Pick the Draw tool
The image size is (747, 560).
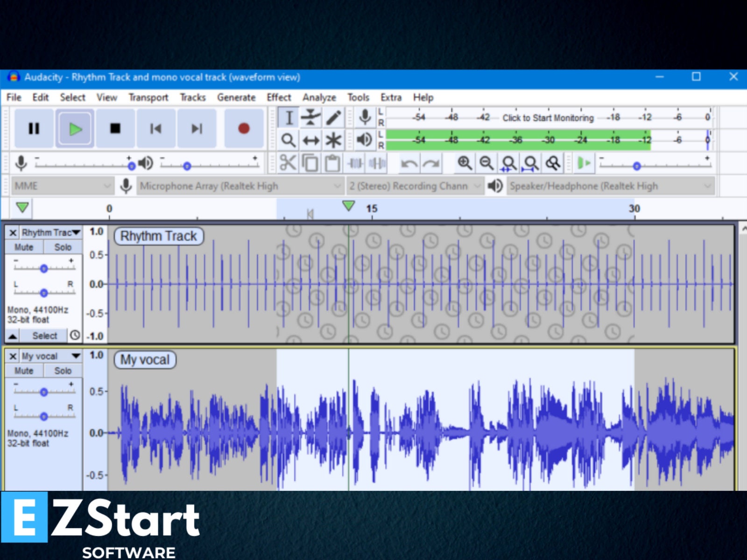tap(332, 118)
